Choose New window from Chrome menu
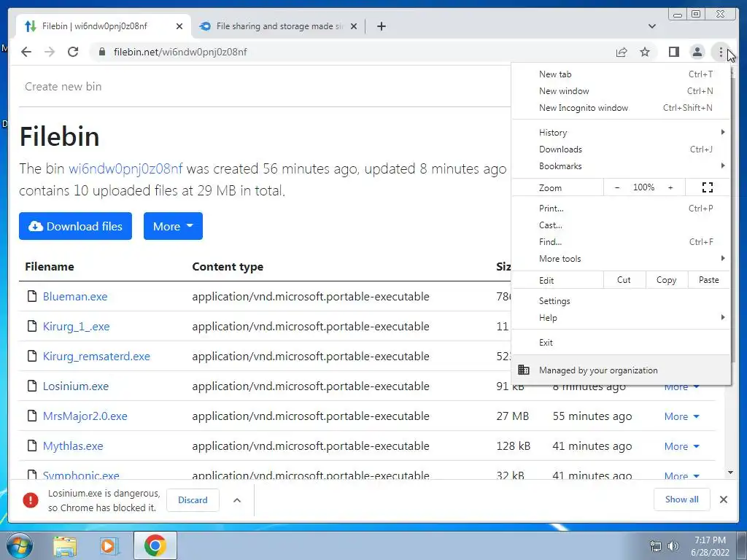Viewport: 747px width, 560px height. coord(621,91)
